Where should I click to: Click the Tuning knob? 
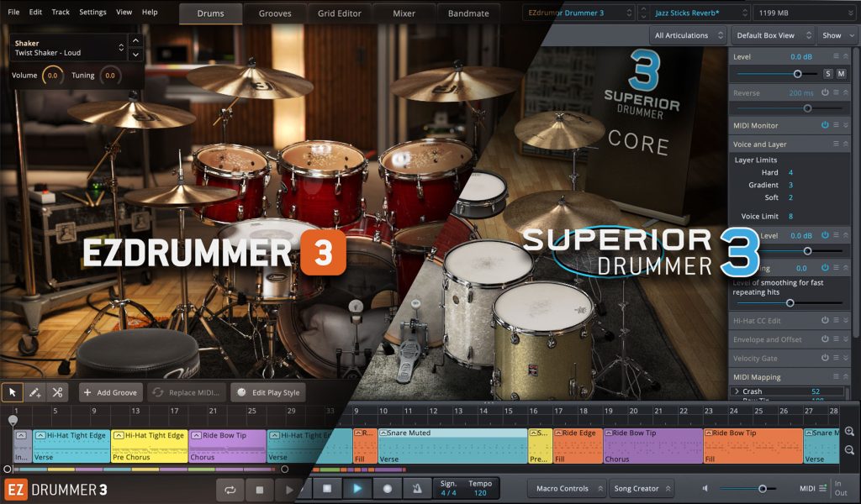[x=110, y=75]
